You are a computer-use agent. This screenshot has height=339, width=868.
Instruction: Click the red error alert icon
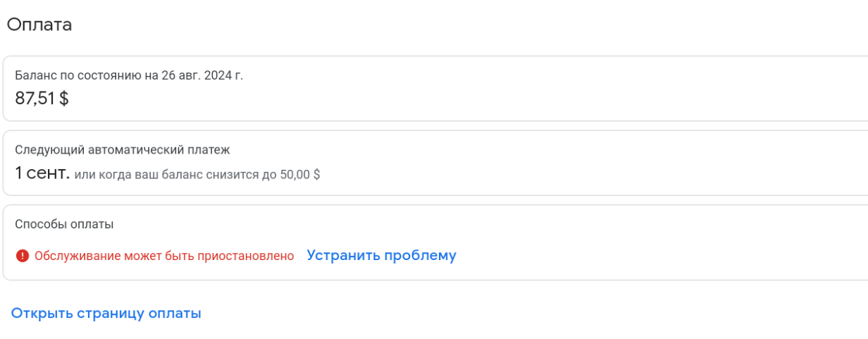pyautogui.click(x=23, y=256)
